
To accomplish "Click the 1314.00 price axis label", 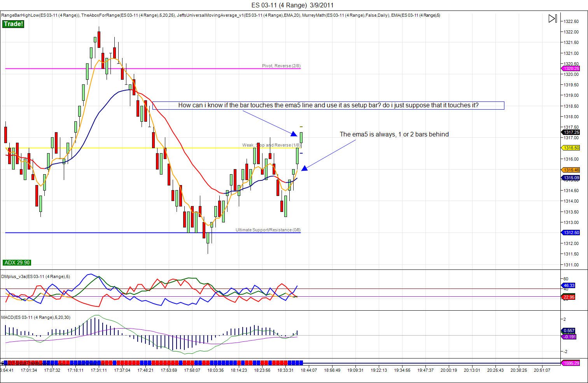I will 571,201.
